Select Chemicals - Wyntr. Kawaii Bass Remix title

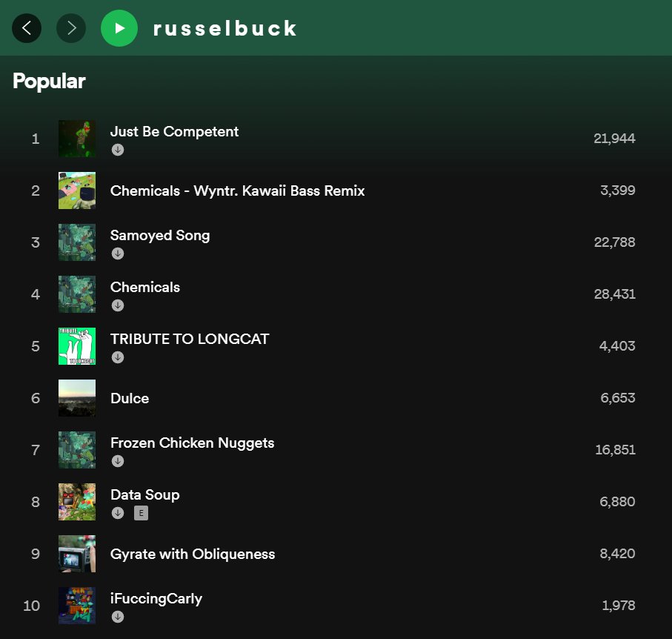click(237, 191)
